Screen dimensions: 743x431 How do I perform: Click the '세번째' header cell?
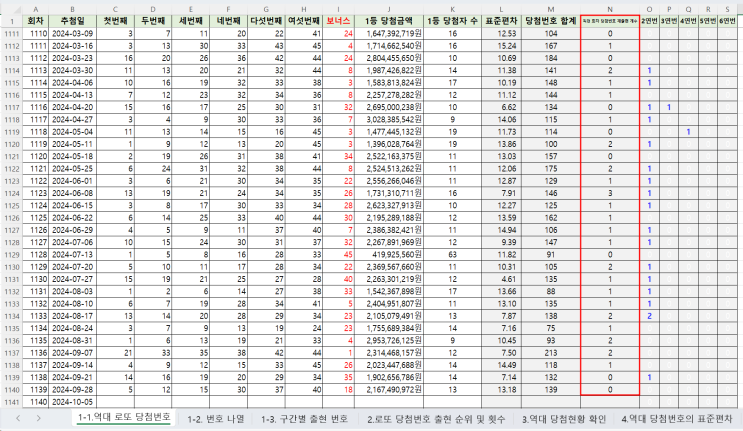click(190, 21)
